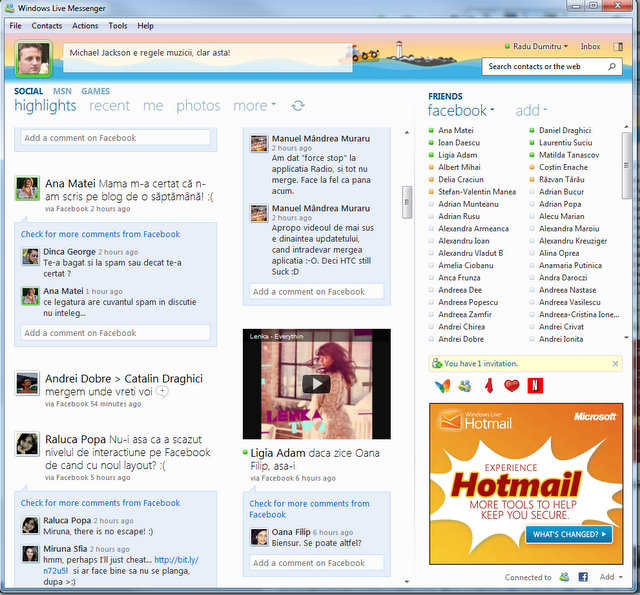The height and width of the screenshot is (595, 640).
Task: Click the comment bubble icon on Andrei Dobre post
Action: [162, 392]
